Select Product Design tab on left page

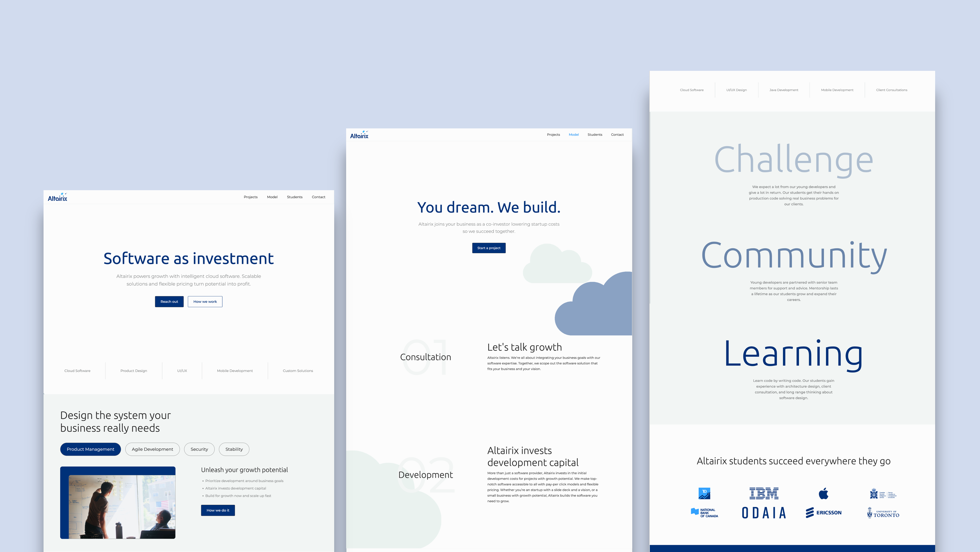[133, 371]
